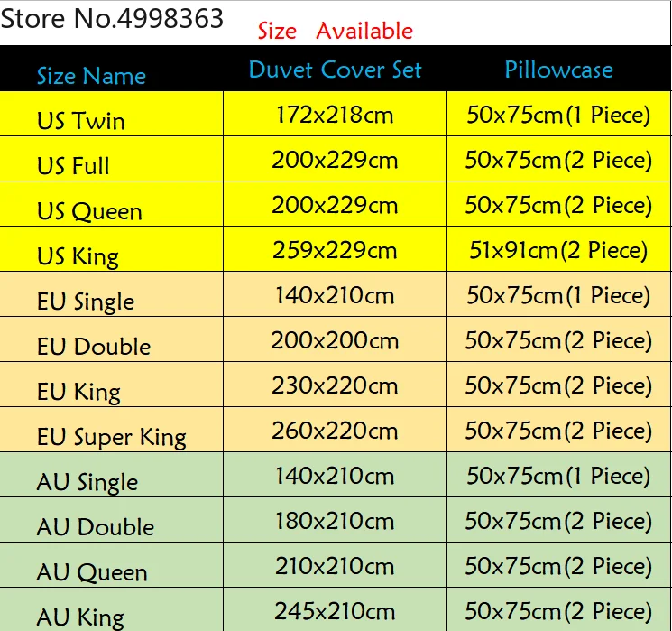The width and height of the screenshot is (672, 631).
Task: Select the Pillowcase column header
Action: point(558,70)
